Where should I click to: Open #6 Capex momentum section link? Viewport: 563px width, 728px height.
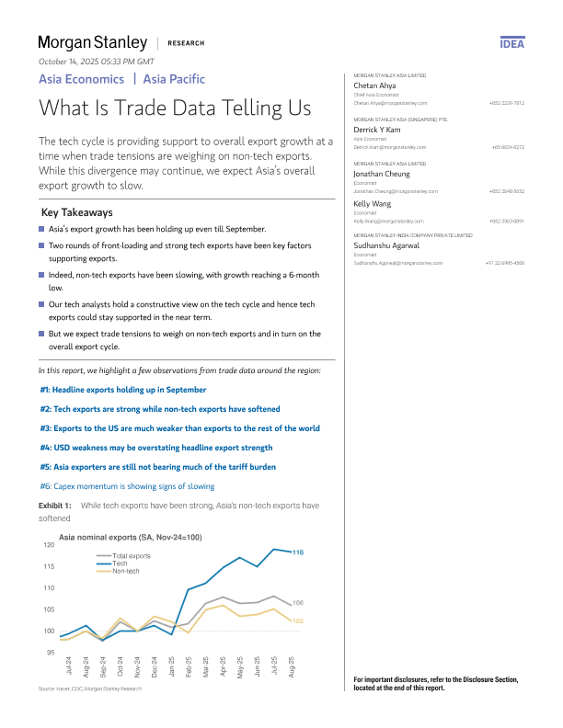click(x=126, y=486)
